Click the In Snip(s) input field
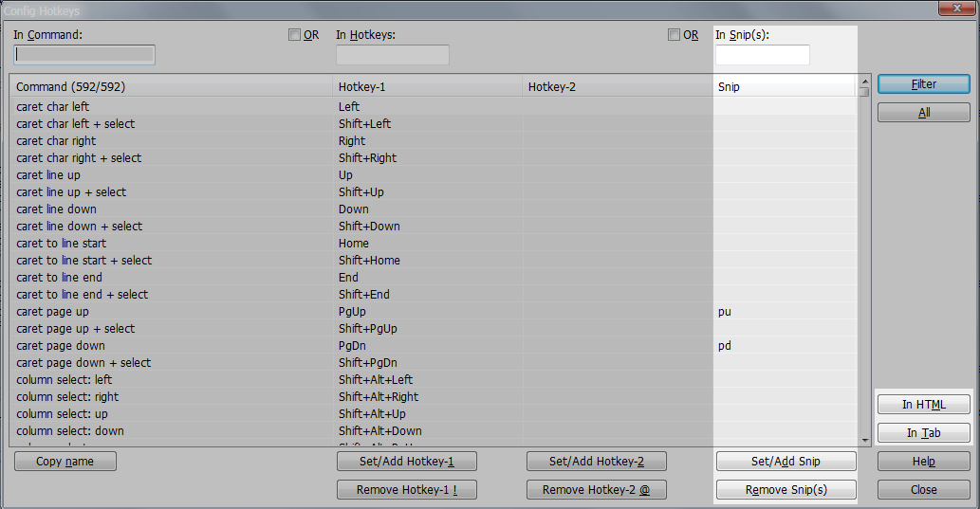The height and width of the screenshot is (509, 980). tap(762, 55)
